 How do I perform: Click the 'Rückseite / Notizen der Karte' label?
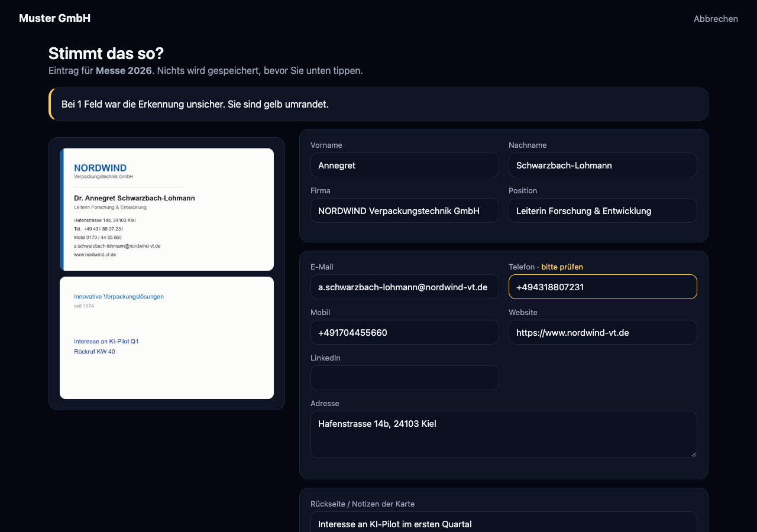click(363, 504)
